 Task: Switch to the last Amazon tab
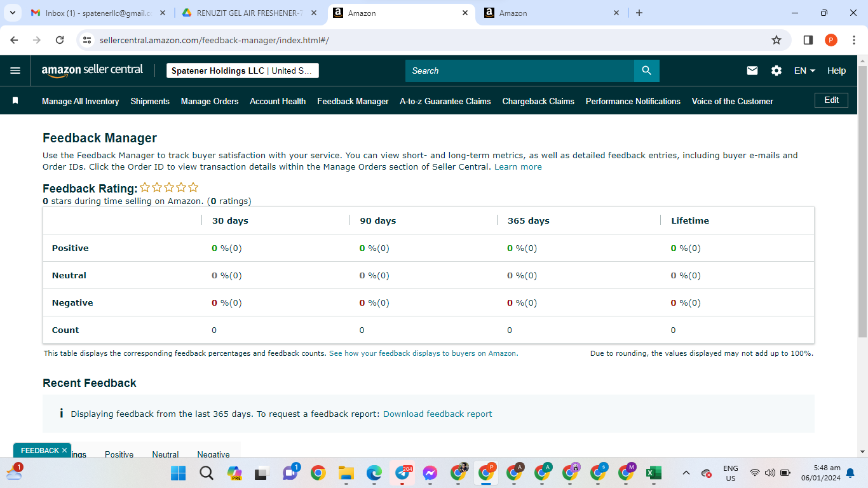(552, 13)
